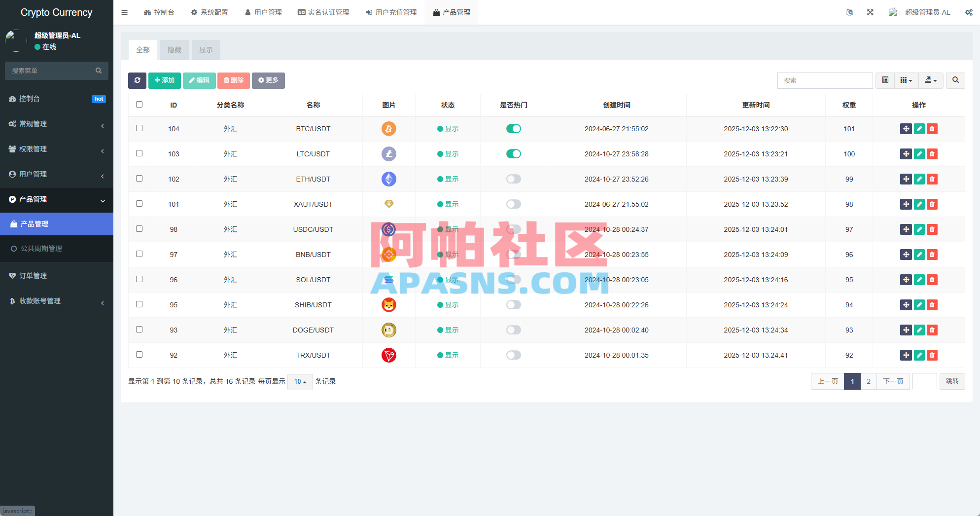Delete the ETH/USDT row with trash icon
This screenshot has height=516, width=980.
click(932, 179)
